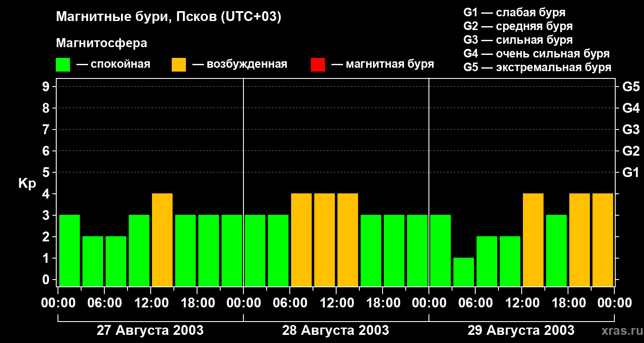Click the orange bar at 12:00 on 28 August
The image size is (644, 343).
click(348, 240)
